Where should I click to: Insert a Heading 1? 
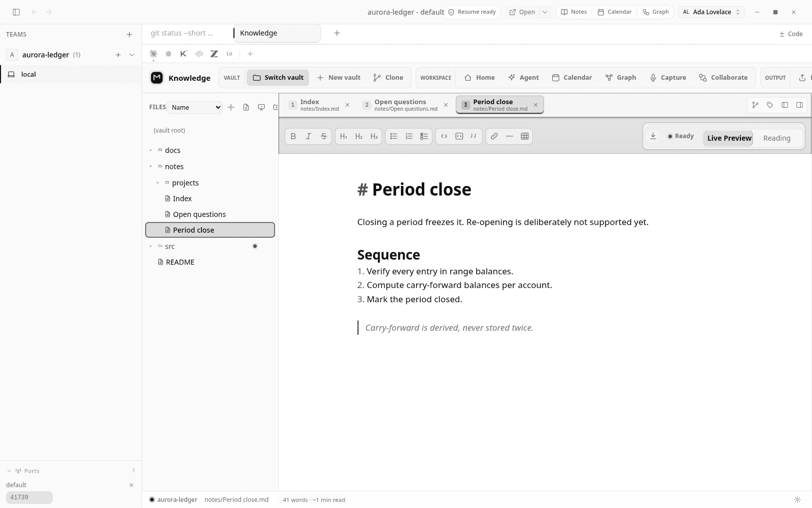tap(344, 136)
